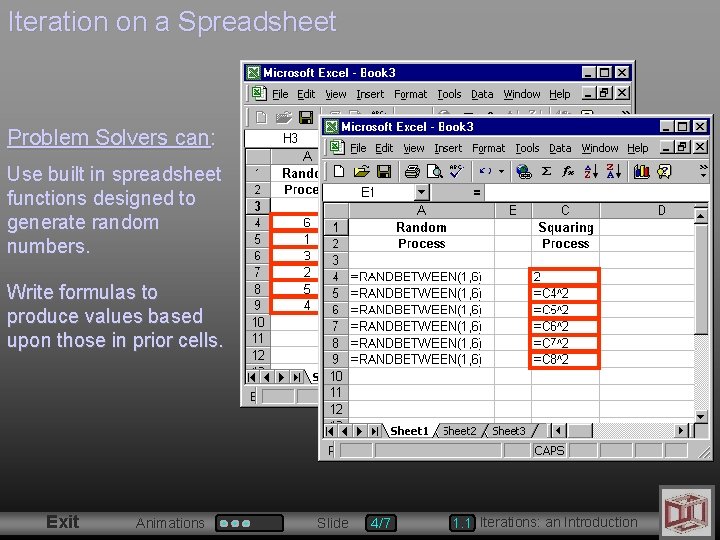Click the New document icon in back Excel window
720x540 pixels.
pos(261,118)
